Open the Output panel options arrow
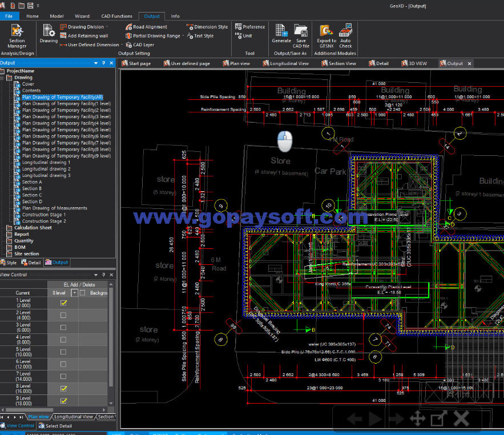Screen dimensions: 504x435 tap(96, 63)
